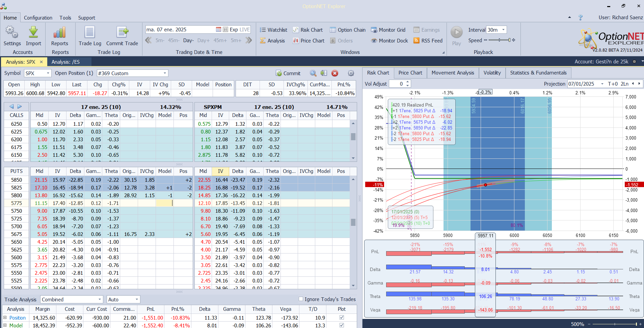Open the Option Chain window

coord(348,30)
